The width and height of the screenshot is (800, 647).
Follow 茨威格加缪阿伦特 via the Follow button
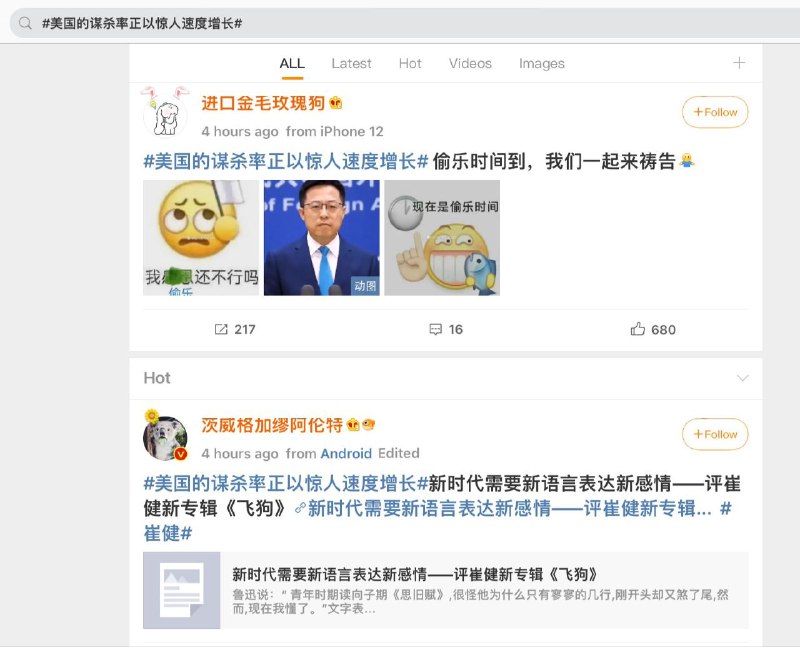[x=714, y=434]
